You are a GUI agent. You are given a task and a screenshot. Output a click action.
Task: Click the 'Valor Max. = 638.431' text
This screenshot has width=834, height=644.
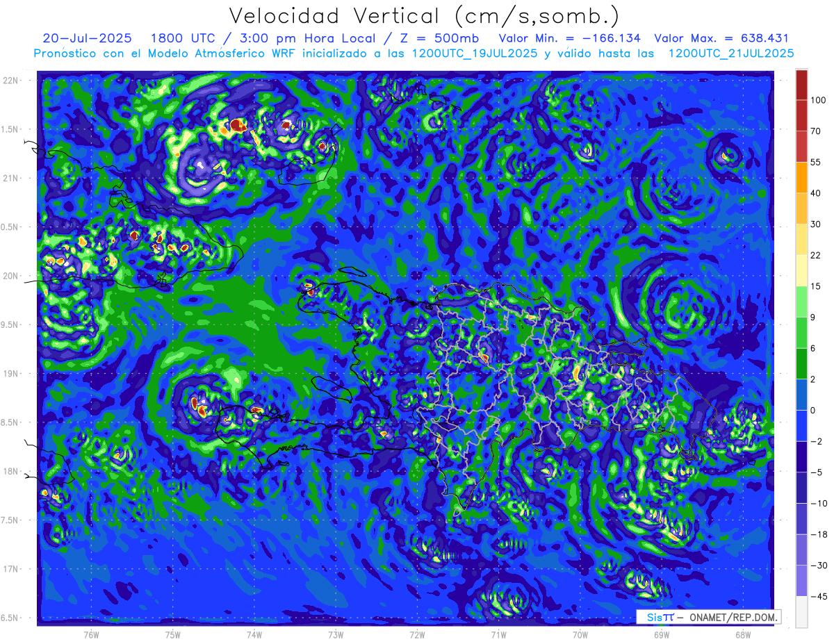coord(721,38)
